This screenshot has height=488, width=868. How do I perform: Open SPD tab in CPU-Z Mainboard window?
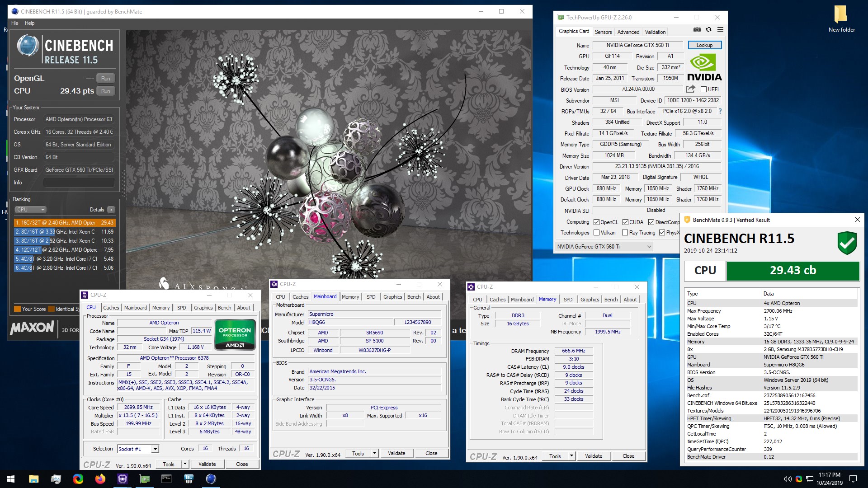coord(371,297)
